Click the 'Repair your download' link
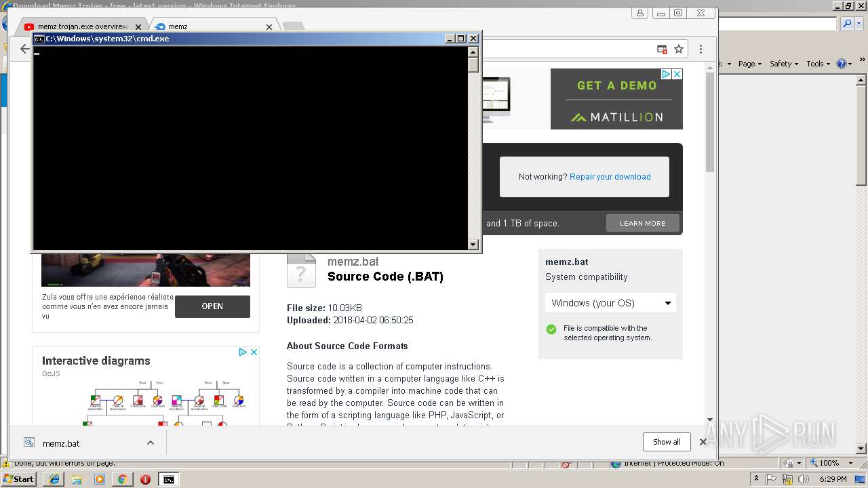The height and width of the screenshot is (488, 868). tap(610, 177)
